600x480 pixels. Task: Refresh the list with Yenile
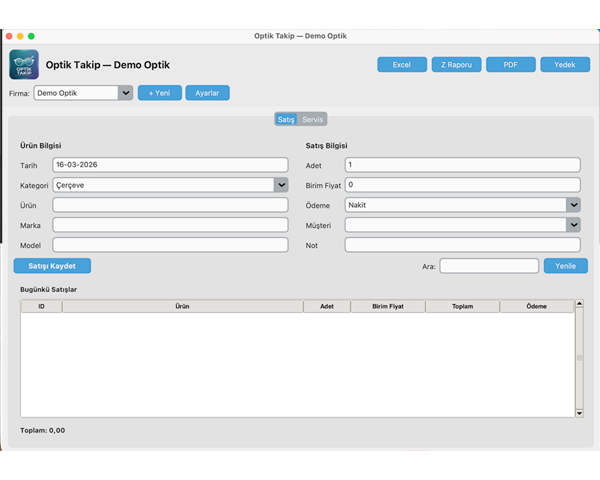coord(565,266)
